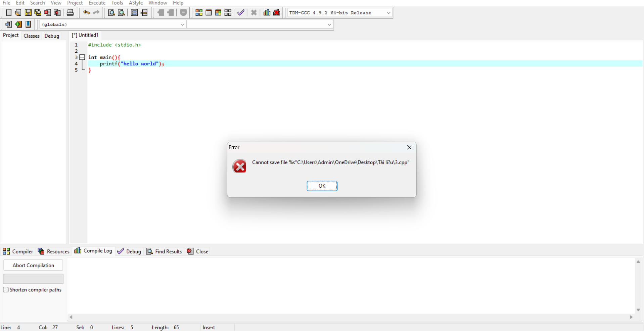Select the Untitled1 editor tab
The height and width of the screenshot is (331, 644).
click(85, 35)
